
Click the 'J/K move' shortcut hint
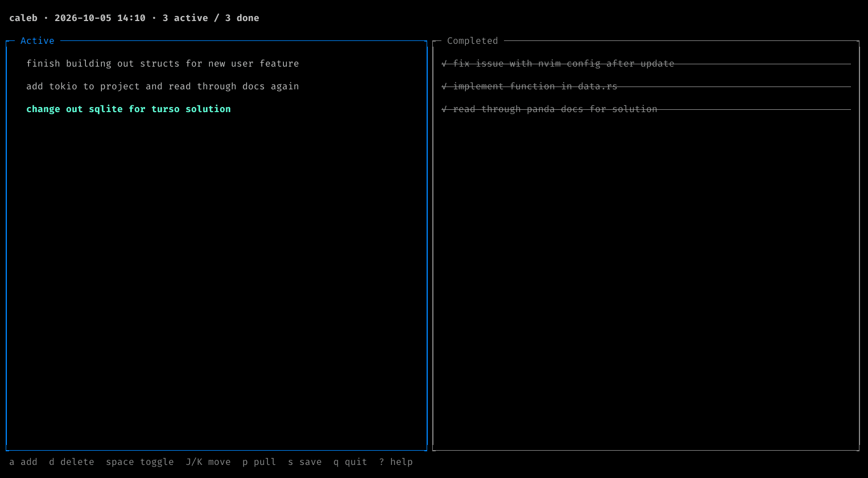208,462
